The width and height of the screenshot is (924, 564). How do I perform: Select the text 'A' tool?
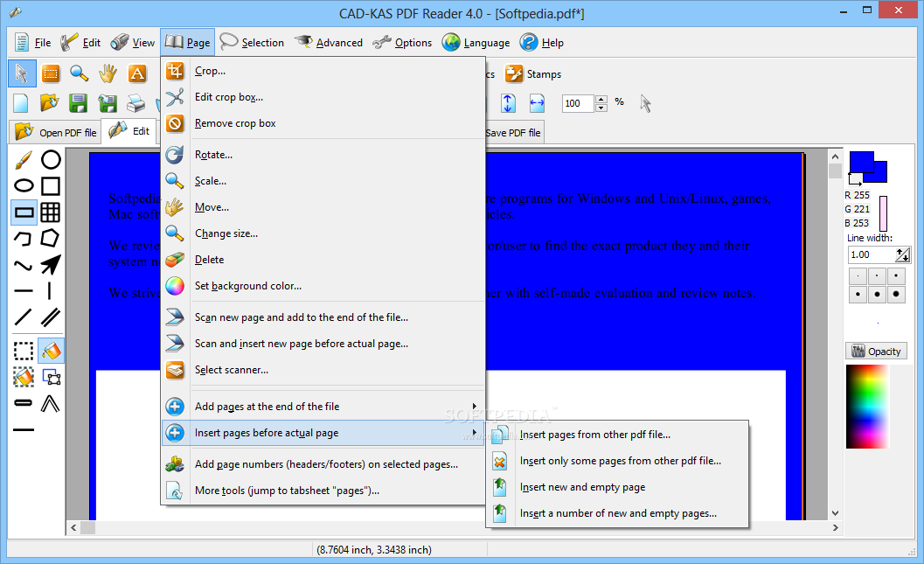coord(136,73)
